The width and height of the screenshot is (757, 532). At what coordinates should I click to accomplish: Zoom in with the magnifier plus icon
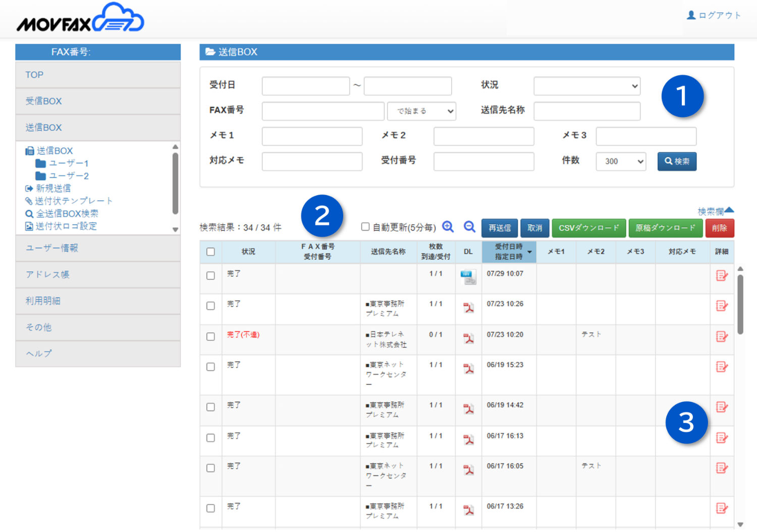pyautogui.click(x=448, y=227)
